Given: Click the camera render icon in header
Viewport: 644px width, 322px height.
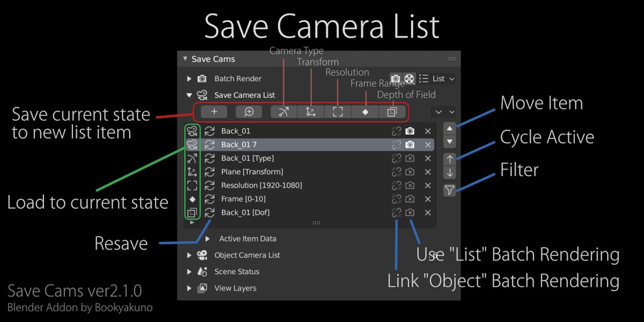Looking at the screenshot, I should [396, 79].
